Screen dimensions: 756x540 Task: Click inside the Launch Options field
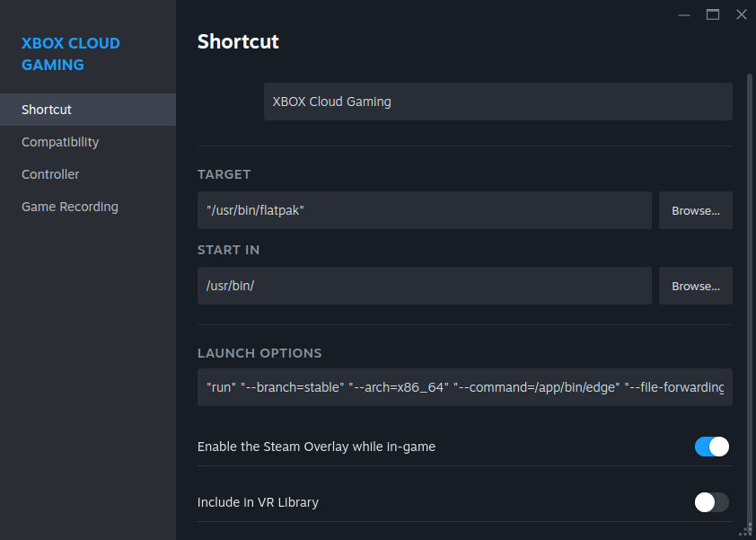tap(464, 387)
